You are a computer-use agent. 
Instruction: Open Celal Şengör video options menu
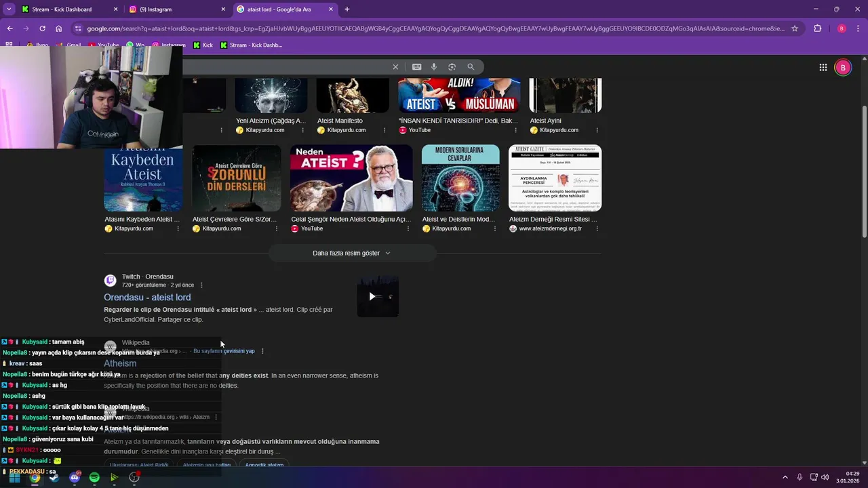point(408,229)
